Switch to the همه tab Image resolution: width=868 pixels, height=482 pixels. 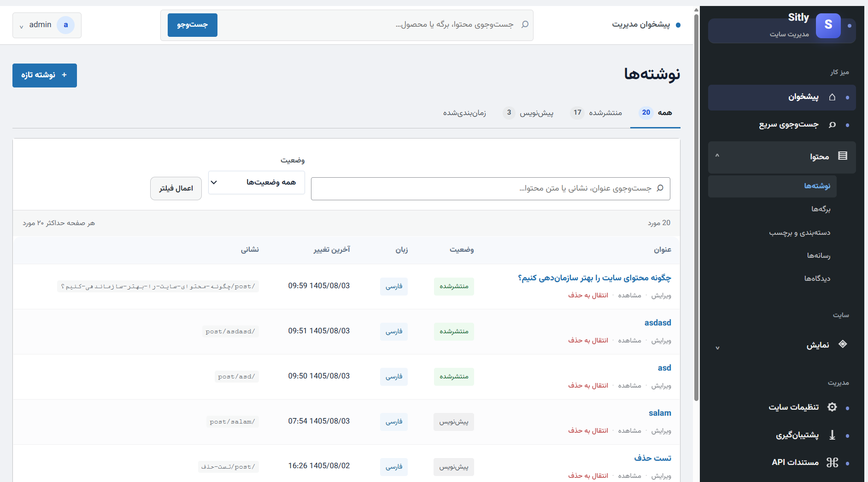655,113
